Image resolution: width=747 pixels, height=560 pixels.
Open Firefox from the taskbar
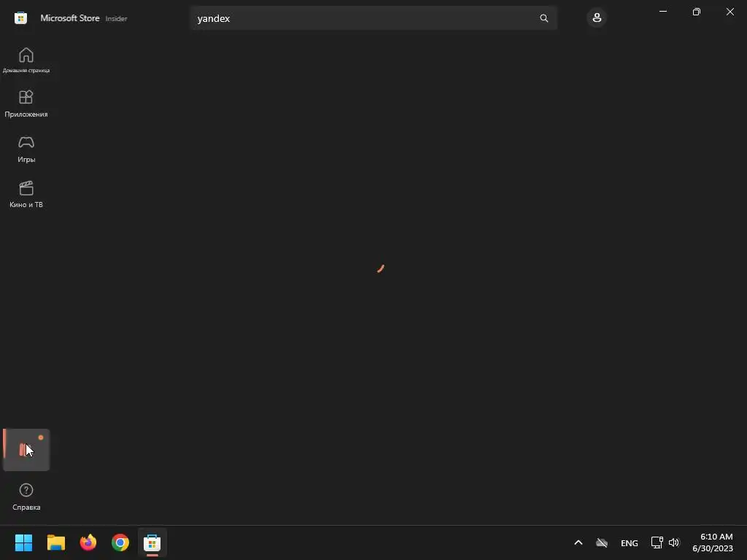[88, 542]
